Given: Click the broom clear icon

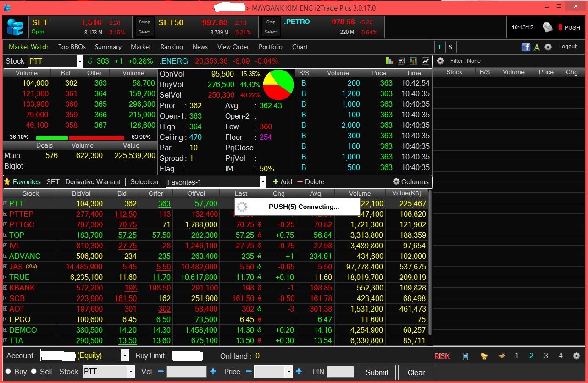Looking at the screenshot, I should (x=501, y=356).
